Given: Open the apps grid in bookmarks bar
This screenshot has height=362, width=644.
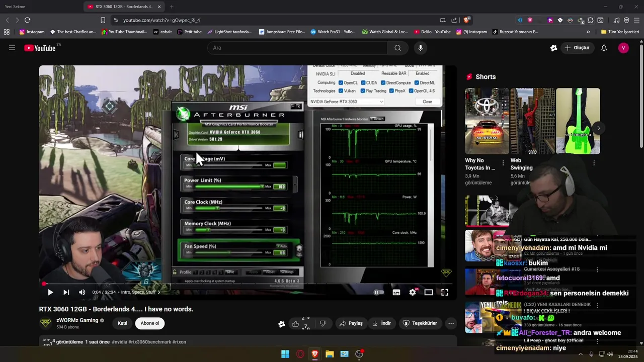Looking at the screenshot, I should 7,32.
